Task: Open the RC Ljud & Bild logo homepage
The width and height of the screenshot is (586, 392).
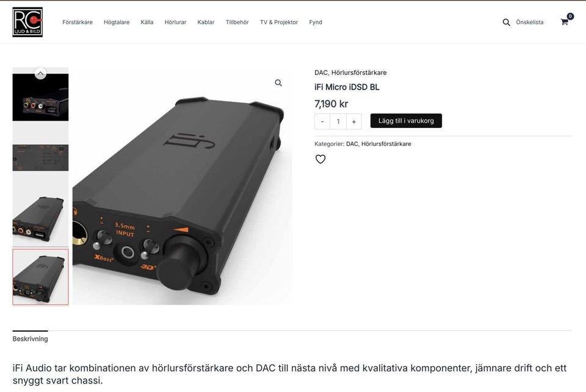Action: pyautogui.click(x=27, y=22)
